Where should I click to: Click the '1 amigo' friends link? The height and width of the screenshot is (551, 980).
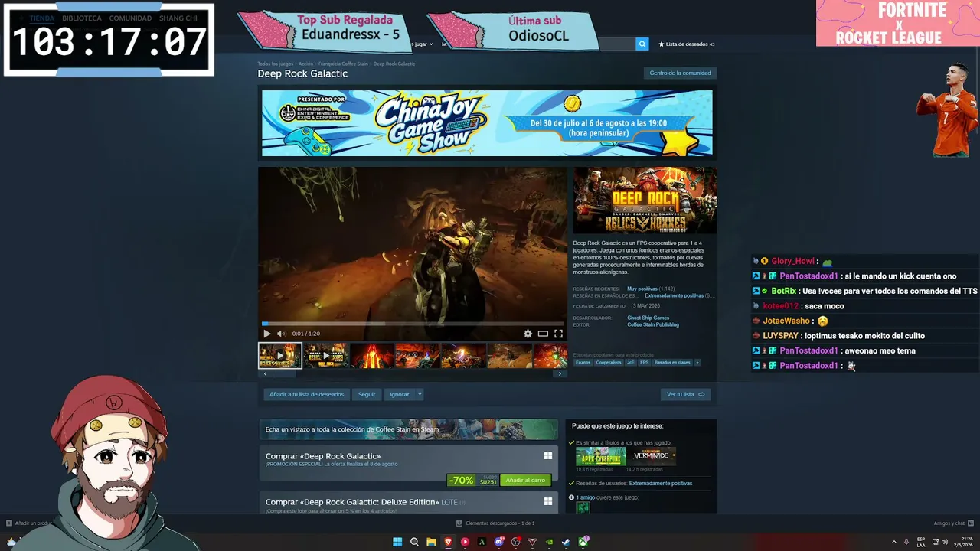click(586, 497)
